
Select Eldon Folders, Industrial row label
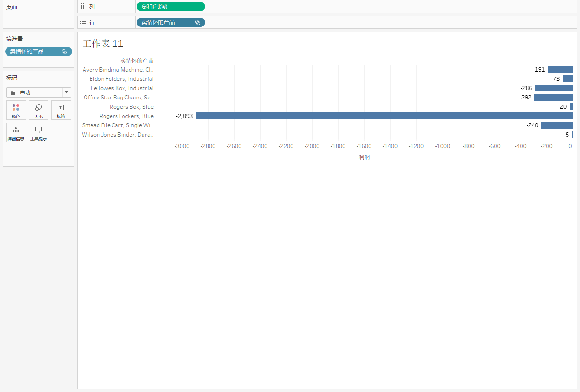click(x=122, y=79)
